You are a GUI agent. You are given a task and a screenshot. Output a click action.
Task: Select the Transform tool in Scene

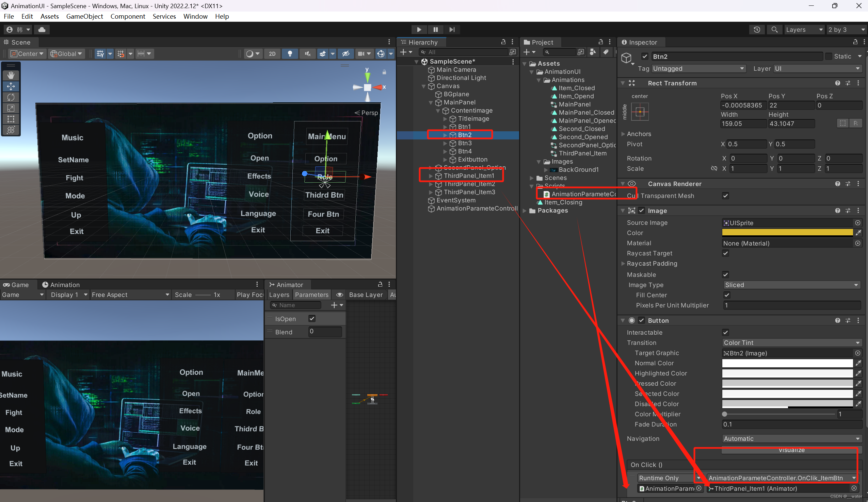11,130
